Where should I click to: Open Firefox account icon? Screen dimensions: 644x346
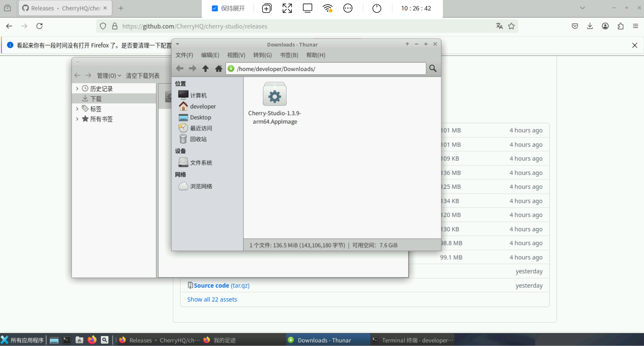coord(605,26)
